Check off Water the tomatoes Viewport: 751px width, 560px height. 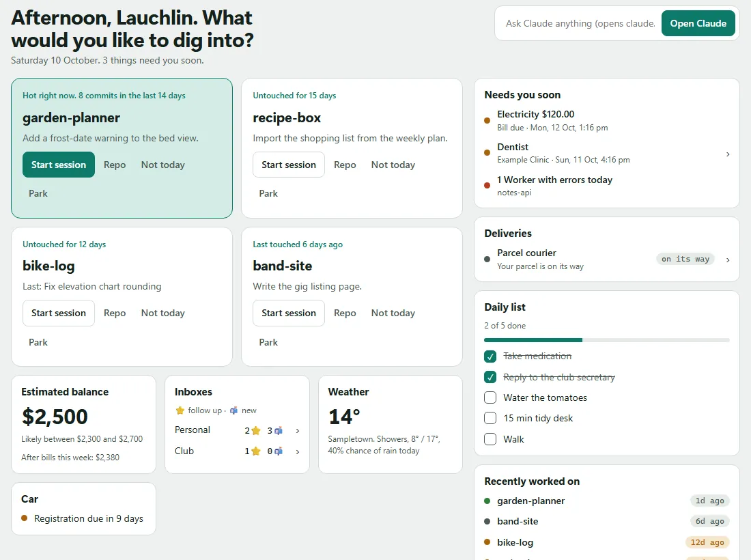(x=490, y=397)
